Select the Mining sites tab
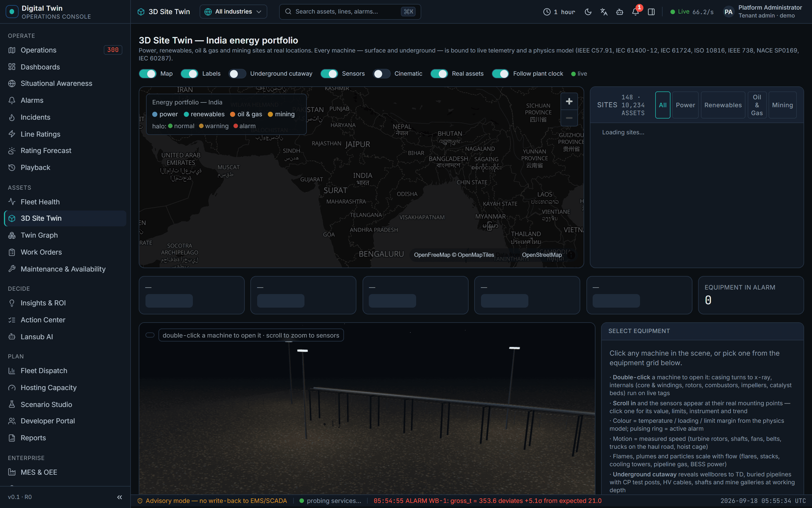812x508 pixels. click(x=782, y=105)
